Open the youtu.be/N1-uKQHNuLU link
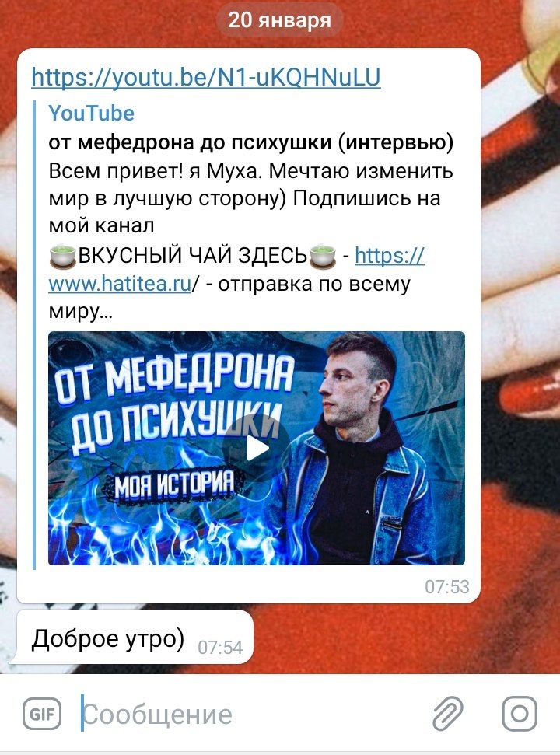560x755 pixels. pos(206,77)
